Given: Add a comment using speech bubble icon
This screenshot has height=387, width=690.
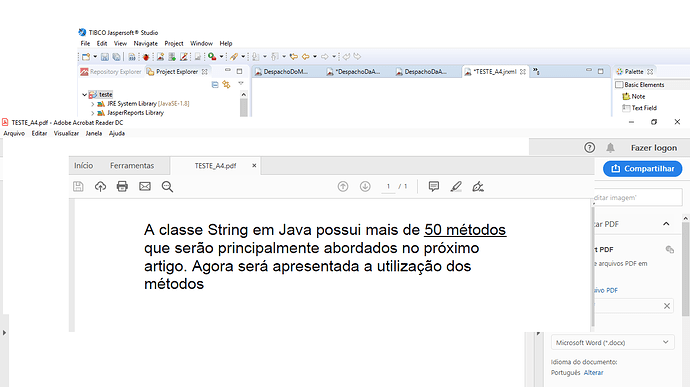Looking at the screenshot, I should (434, 186).
